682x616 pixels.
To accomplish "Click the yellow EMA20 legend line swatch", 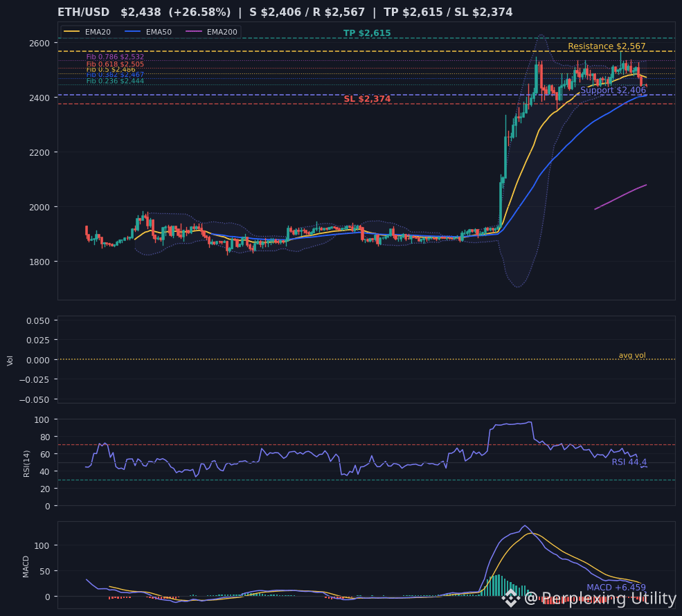I will click(72, 32).
